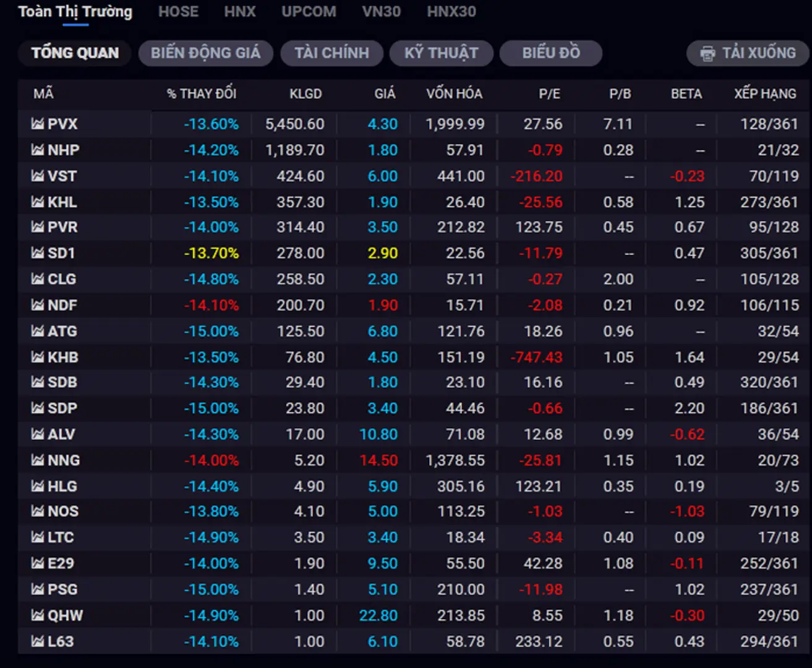Click the QHW ticker symbol
812x668 pixels.
point(66,615)
